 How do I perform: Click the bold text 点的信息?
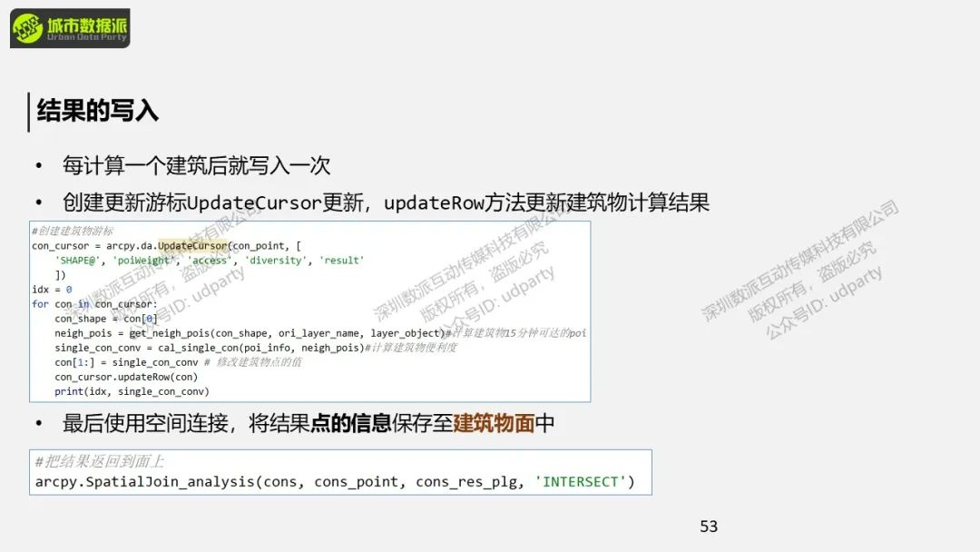tap(350, 423)
